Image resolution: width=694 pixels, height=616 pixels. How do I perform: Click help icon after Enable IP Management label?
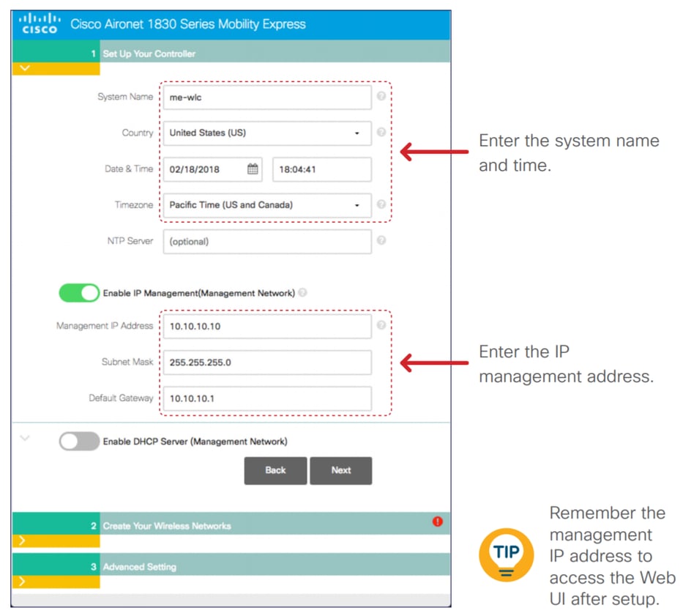(x=302, y=293)
